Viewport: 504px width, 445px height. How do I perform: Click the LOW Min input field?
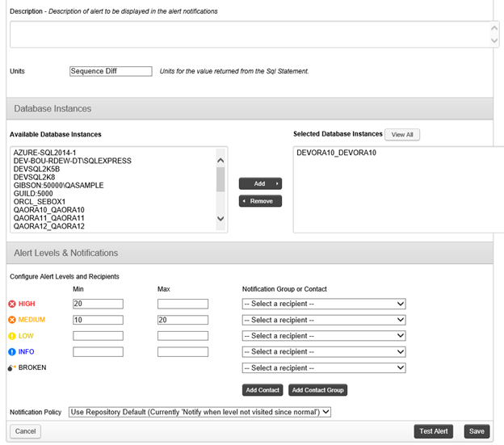click(98, 336)
